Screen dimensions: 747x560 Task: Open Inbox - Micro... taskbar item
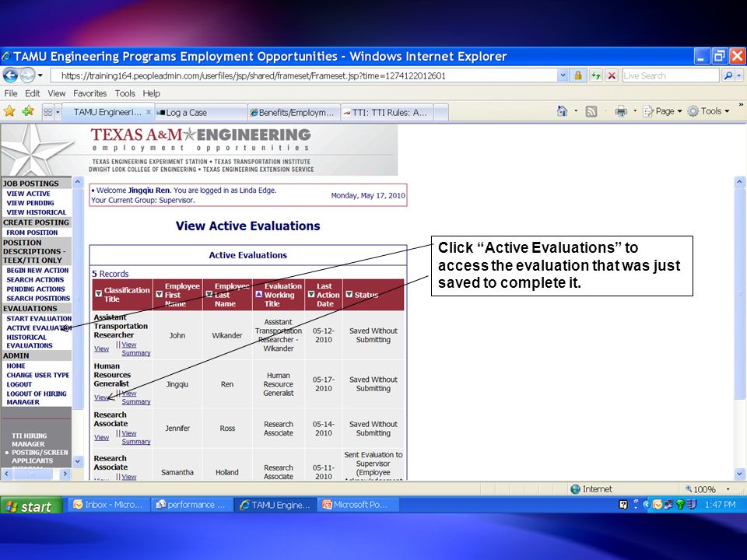109,505
